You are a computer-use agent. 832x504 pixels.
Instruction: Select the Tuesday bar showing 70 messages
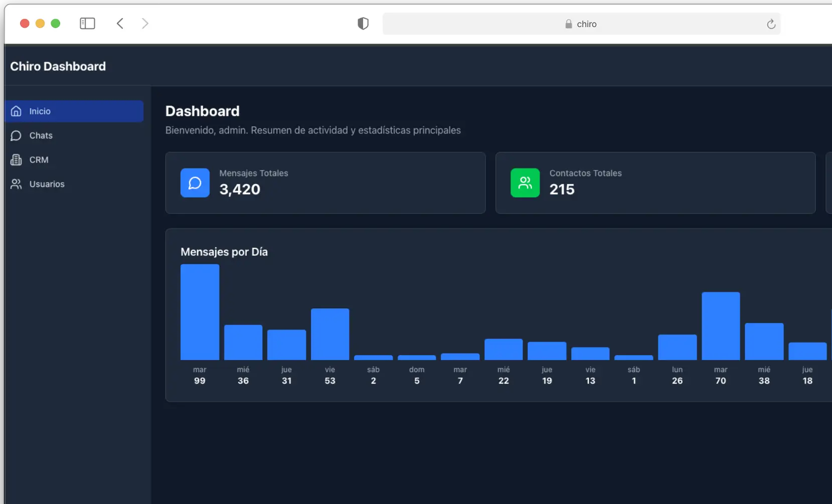pyautogui.click(x=720, y=326)
